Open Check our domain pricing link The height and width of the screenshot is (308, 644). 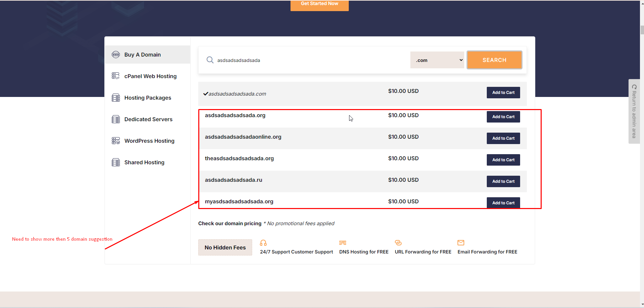[x=230, y=224]
